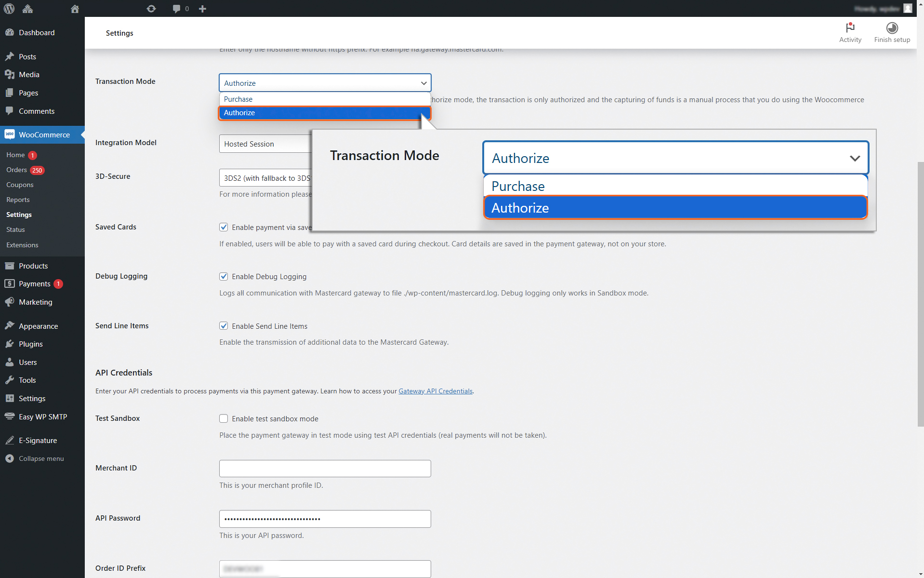Toggle Enable Send Line Items checkbox
The width and height of the screenshot is (924, 578).
coord(224,326)
